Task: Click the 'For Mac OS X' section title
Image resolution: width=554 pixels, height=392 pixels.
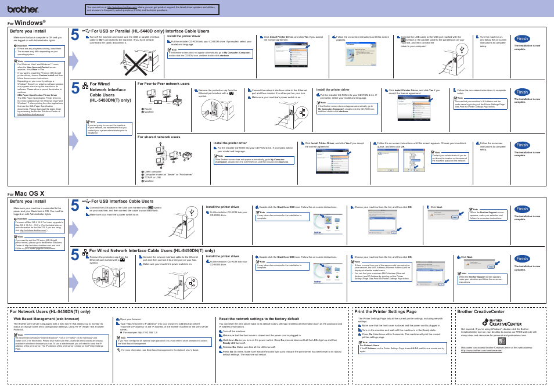Action: tap(26, 194)
